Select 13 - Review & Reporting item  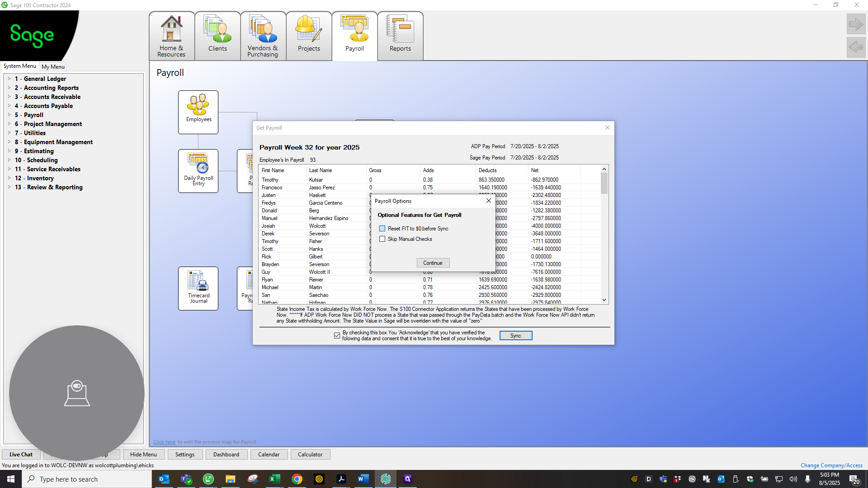[48, 187]
